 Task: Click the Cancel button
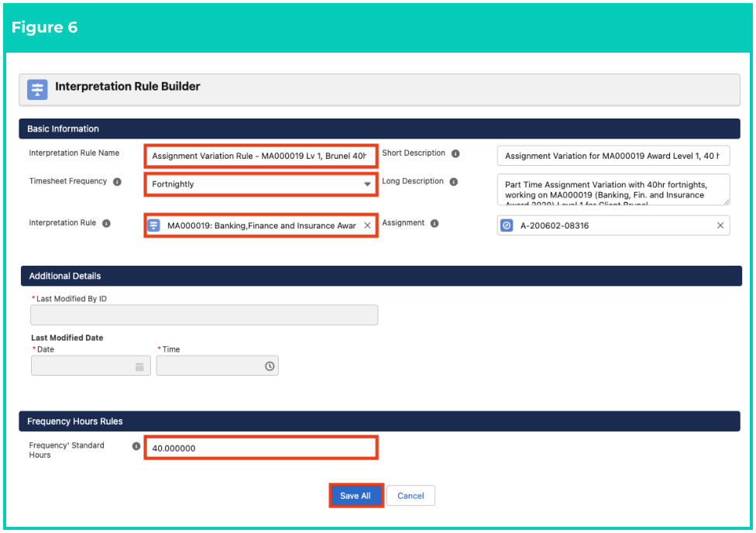411,495
